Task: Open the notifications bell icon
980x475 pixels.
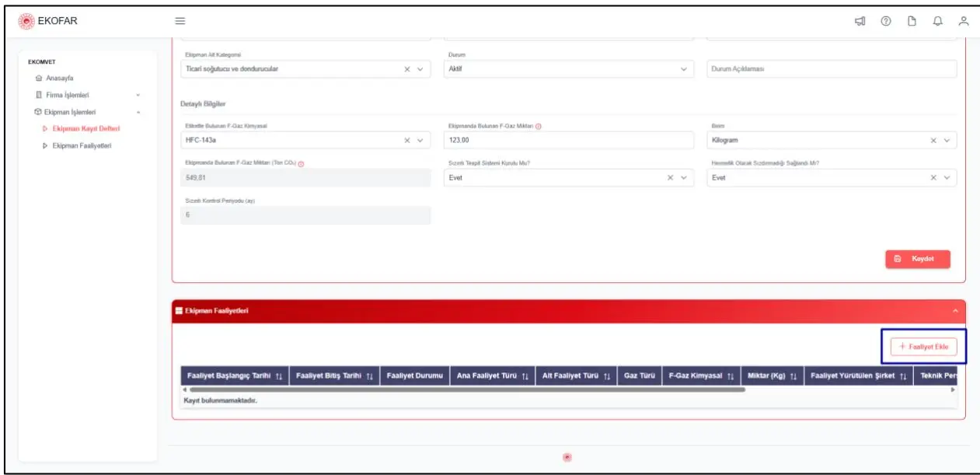Action: coord(938,21)
